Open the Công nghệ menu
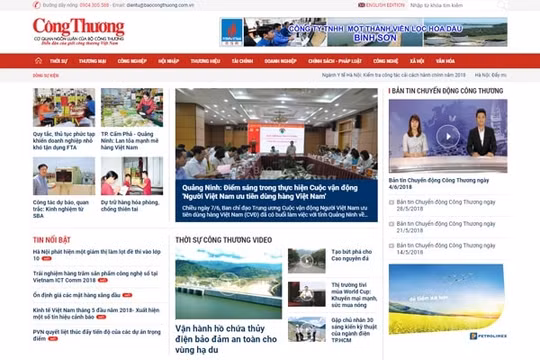 pyautogui.click(x=385, y=61)
